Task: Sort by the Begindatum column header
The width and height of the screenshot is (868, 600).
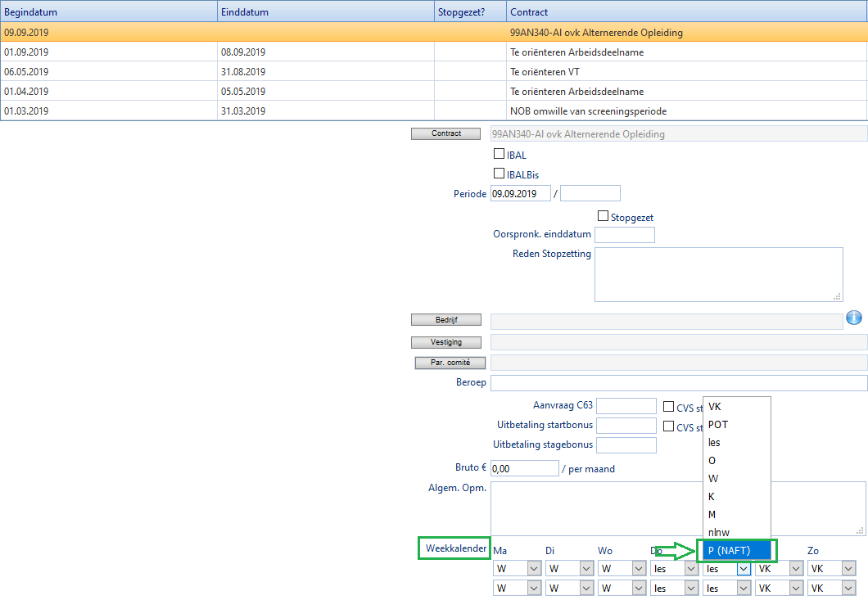Action: click(x=108, y=12)
